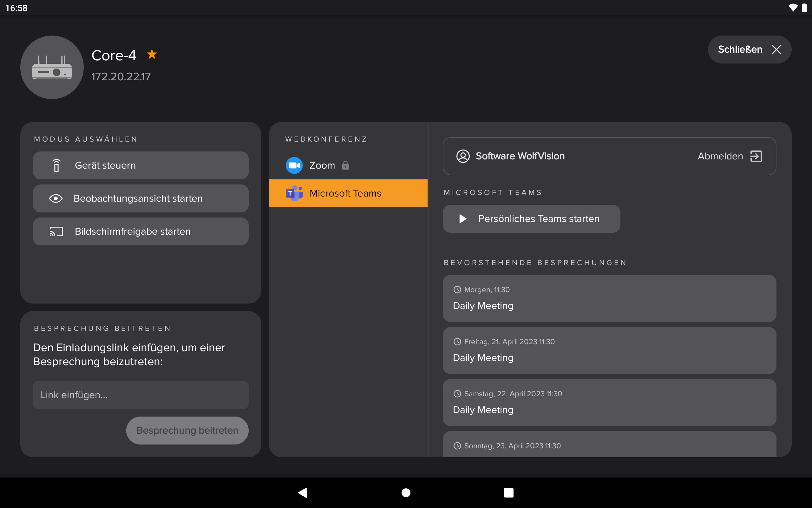Image resolution: width=812 pixels, height=508 pixels.
Task: Tap the Android recent apps button
Action: [x=509, y=492]
